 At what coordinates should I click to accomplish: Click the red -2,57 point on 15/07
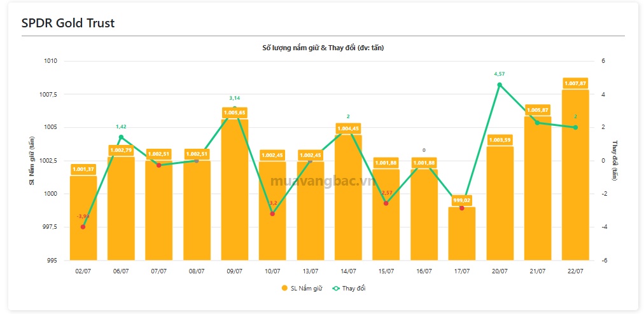[386, 203]
